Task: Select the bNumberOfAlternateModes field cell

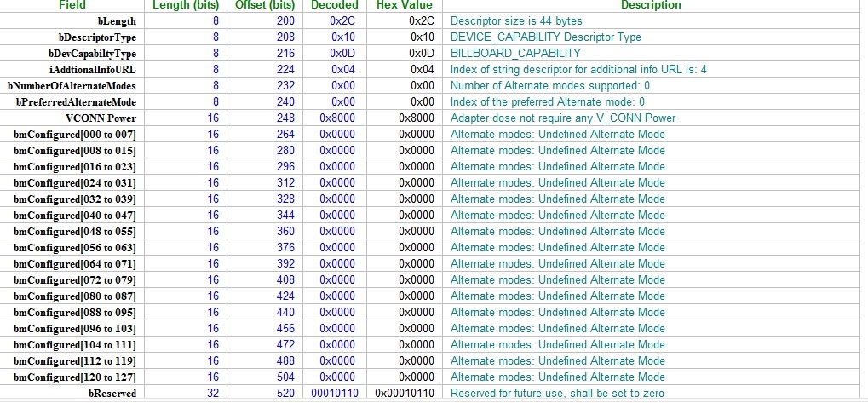Action: pyautogui.click(x=72, y=86)
